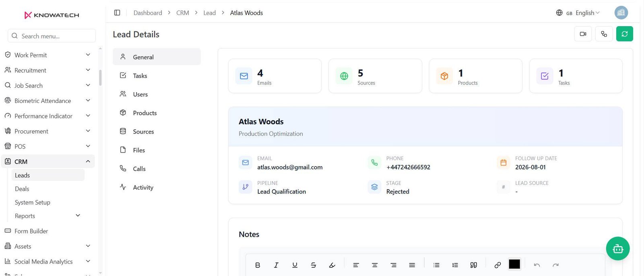Image resolution: width=644 pixels, height=276 pixels.
Task: Click the Search menu input field
Action: [52, 36]
